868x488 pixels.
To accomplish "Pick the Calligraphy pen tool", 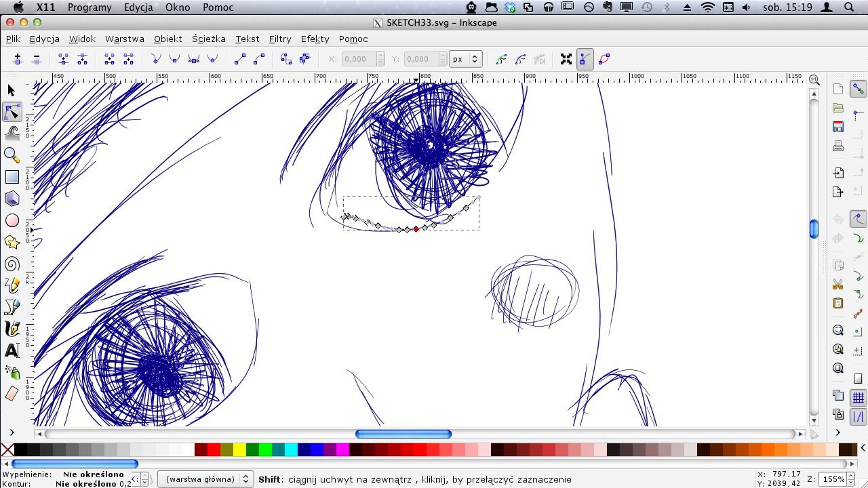I will 12,329.
